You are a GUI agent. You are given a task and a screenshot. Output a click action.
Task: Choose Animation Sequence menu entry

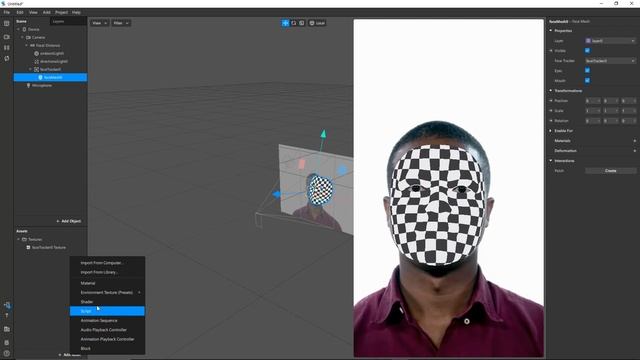(107, 320)
